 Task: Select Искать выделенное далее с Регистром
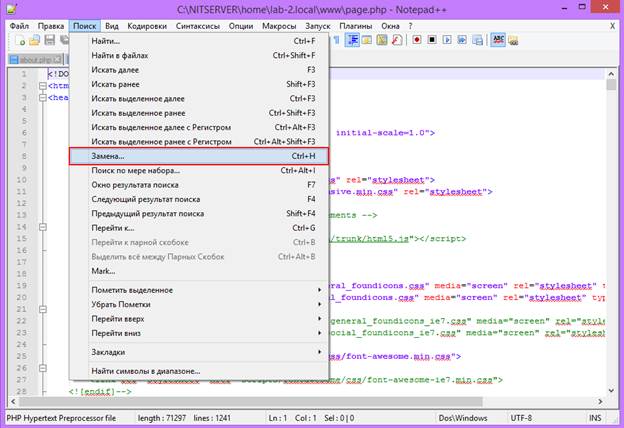(x=199, y=127)
